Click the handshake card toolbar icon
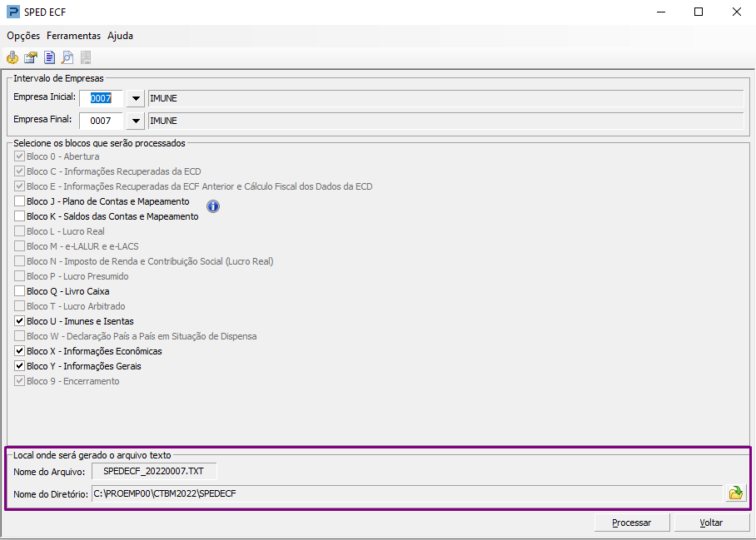 [x=31, y=57]
